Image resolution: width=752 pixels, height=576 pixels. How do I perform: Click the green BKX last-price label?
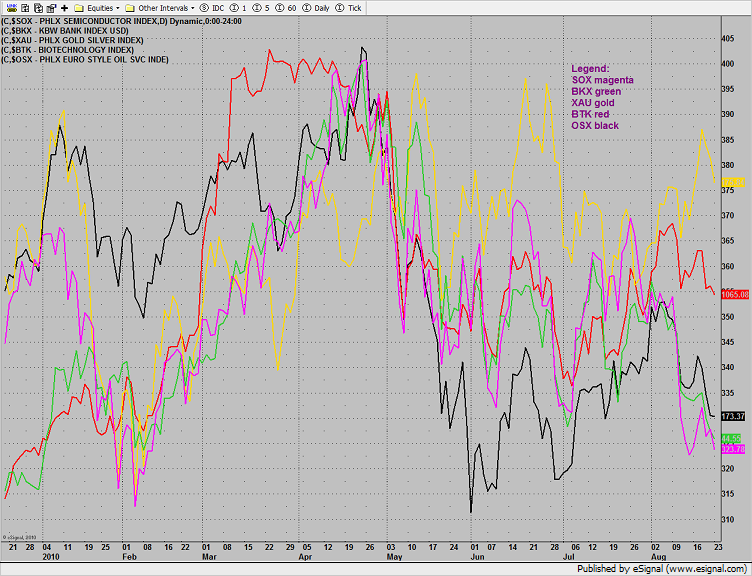(732, 438)
